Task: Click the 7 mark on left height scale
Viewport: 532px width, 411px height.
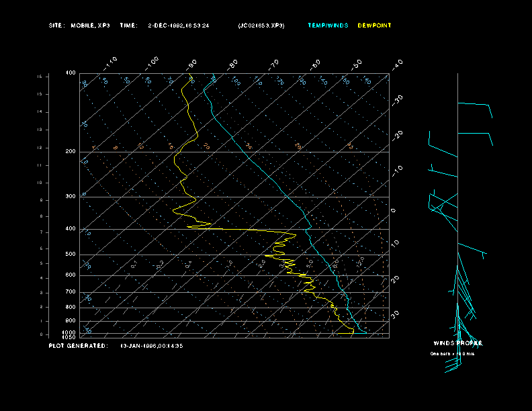Action: click(x=41, y=232)
